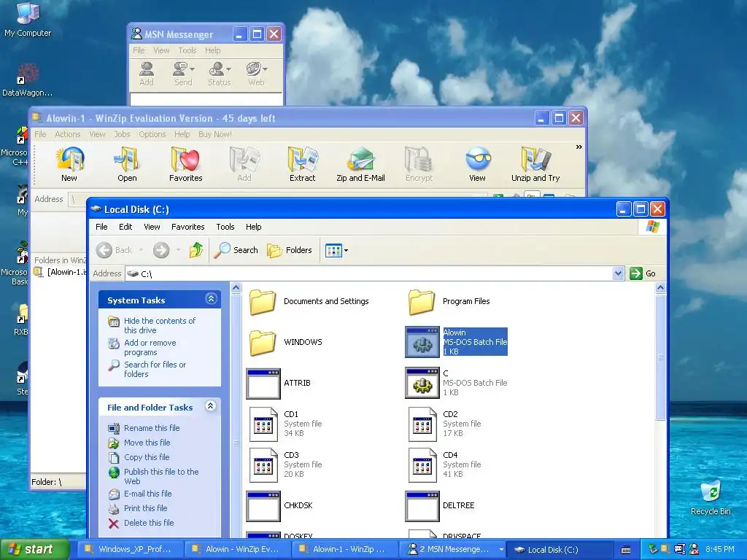Select the WINDOWS folder
Image resolution: width=747 pixels, height=560 pixels.
click(x=286, y=343)
